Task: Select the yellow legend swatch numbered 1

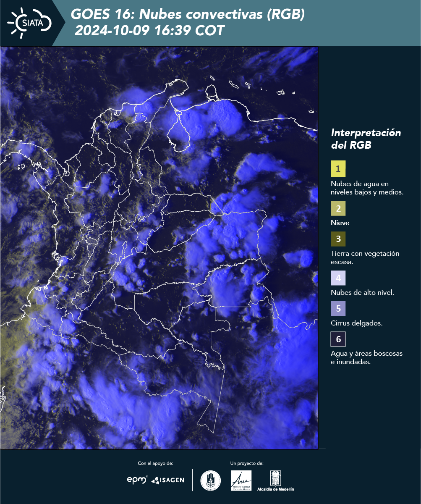Action: pyautogui.click(x=338, y=169)
